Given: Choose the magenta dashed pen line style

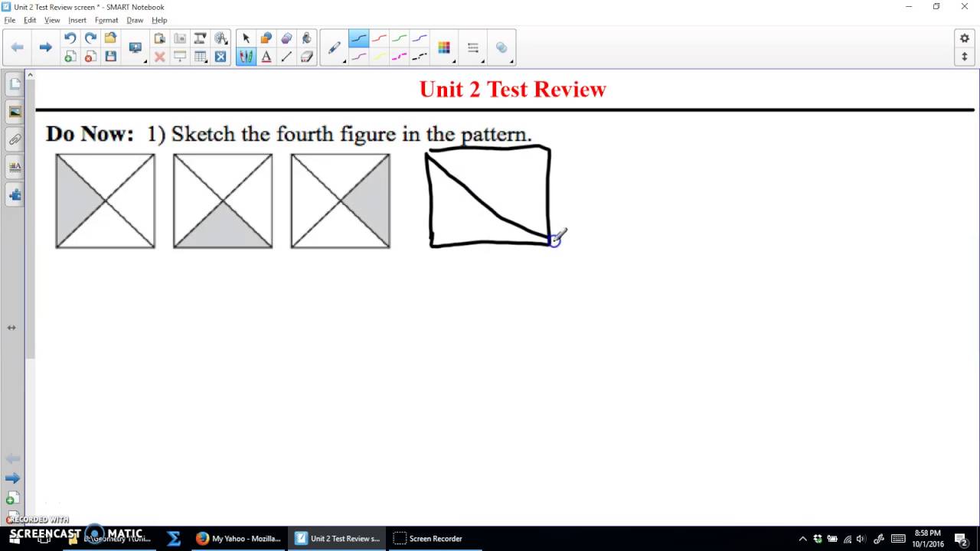Looking at the screenshot, I should [x=400, y=57].
